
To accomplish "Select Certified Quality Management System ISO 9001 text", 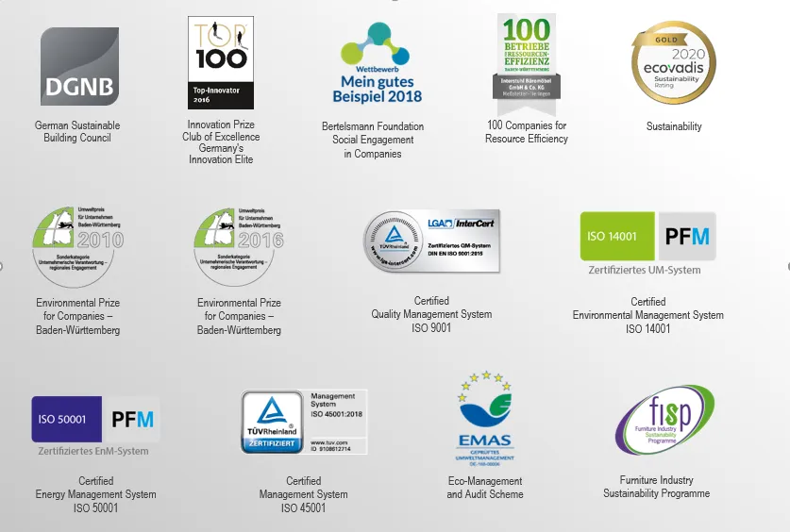I will [431, 314].
